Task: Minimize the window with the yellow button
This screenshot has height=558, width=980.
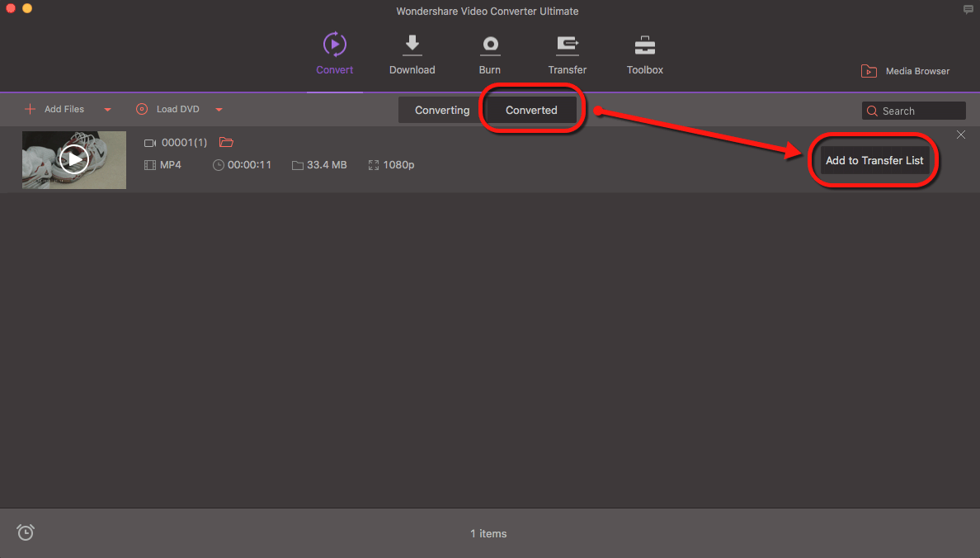Action: click(27, 8)
